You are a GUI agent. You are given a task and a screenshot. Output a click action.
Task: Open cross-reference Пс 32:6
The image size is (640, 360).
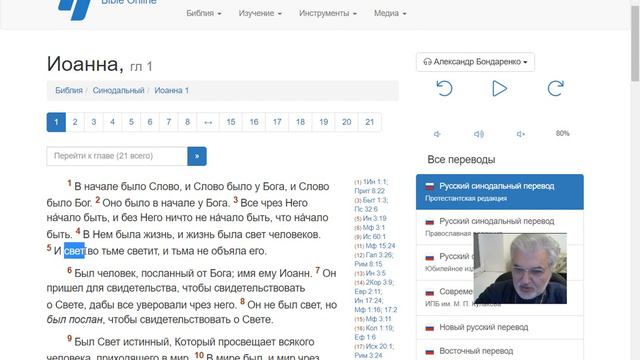(x=366, y=209)
